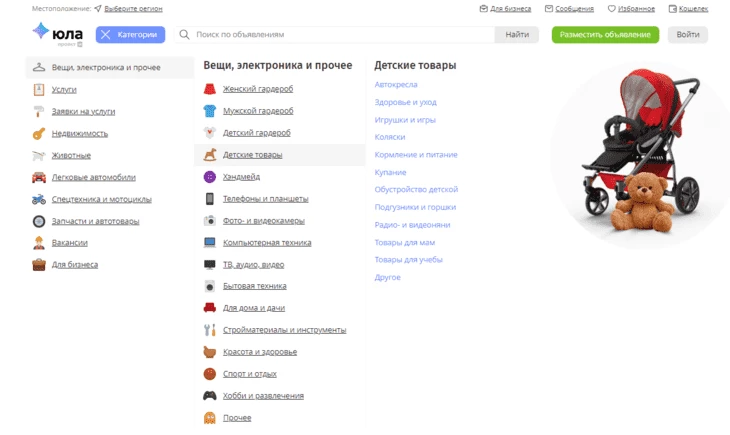This screenshot has height=435, width=730.
Task: Click the blue shirt icon for Мужской гардероб
Action: 210,111
